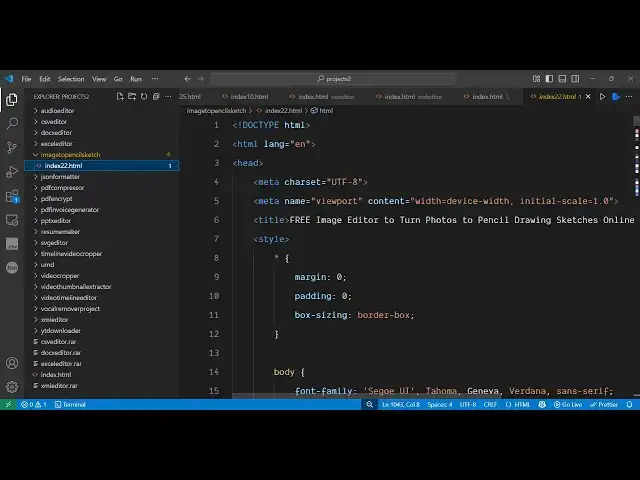
Task: Open editor more actions ellipsis
Action: (629, 97)
